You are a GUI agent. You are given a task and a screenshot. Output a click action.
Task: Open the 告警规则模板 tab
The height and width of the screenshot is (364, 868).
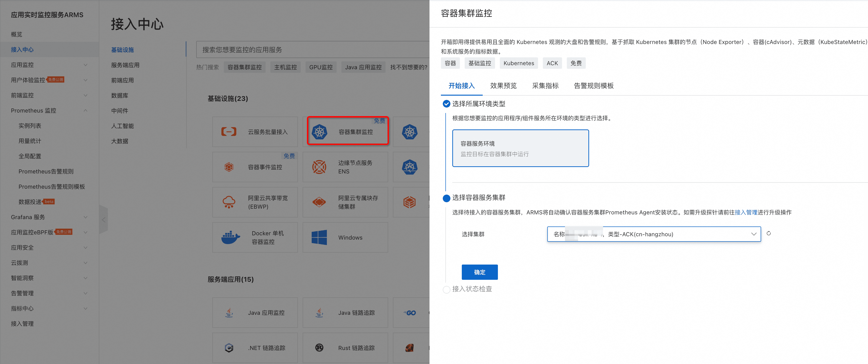593,86
